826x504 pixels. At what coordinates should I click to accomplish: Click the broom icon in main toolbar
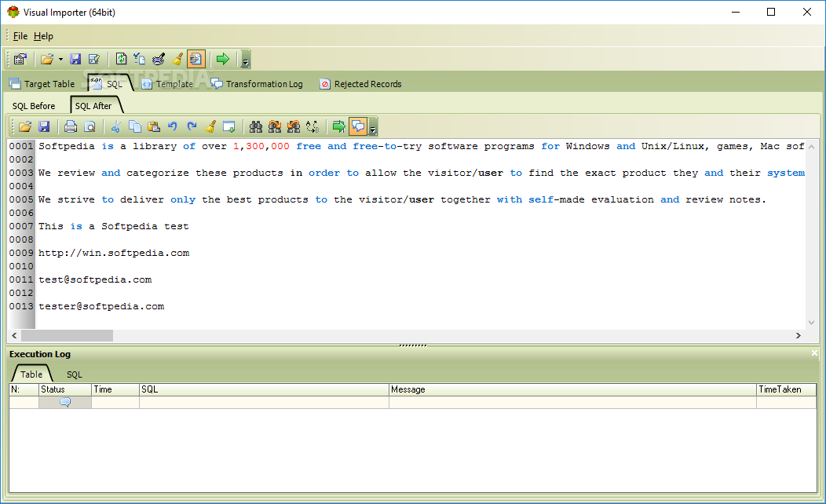(177, 59)
